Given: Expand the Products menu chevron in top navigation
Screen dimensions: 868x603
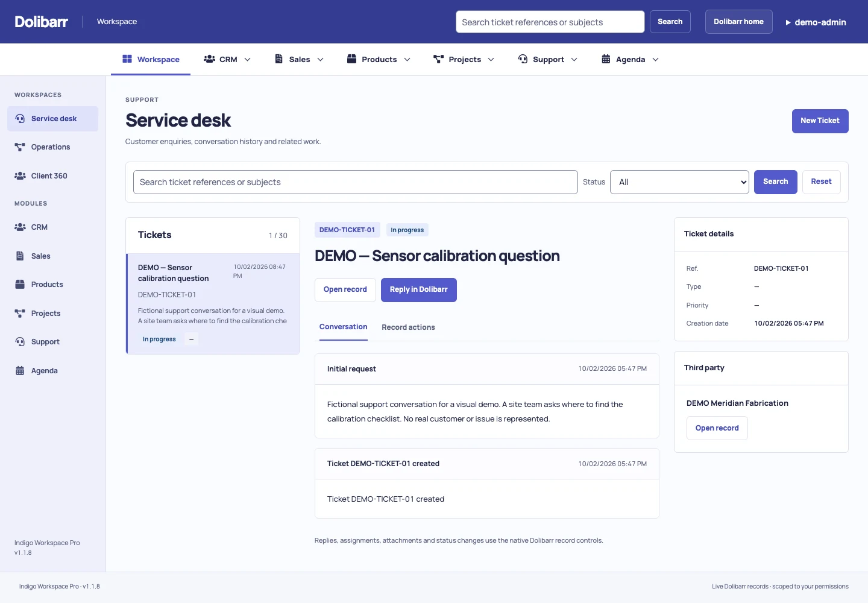Looking at the screenshot, I should click(407, 60).
